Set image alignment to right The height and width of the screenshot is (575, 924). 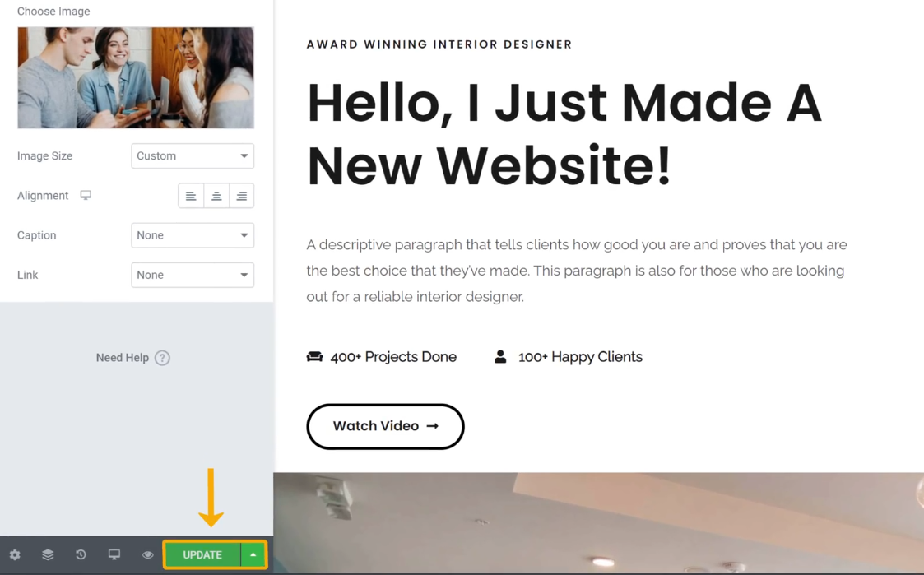click(242, 196)
